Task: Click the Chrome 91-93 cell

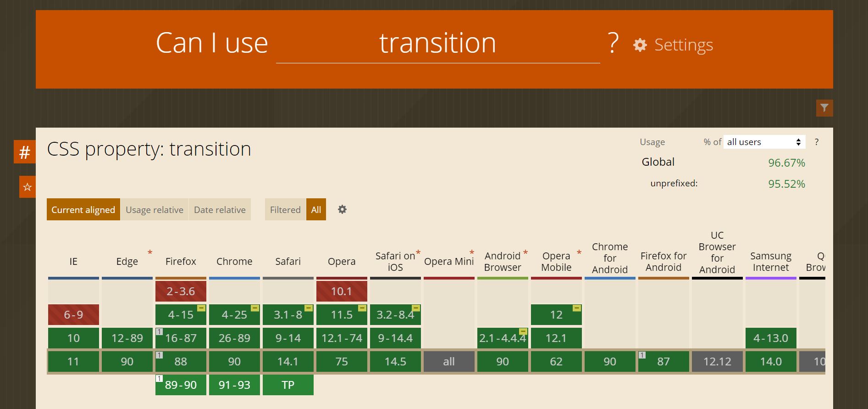Action: [x=234, y=385]
